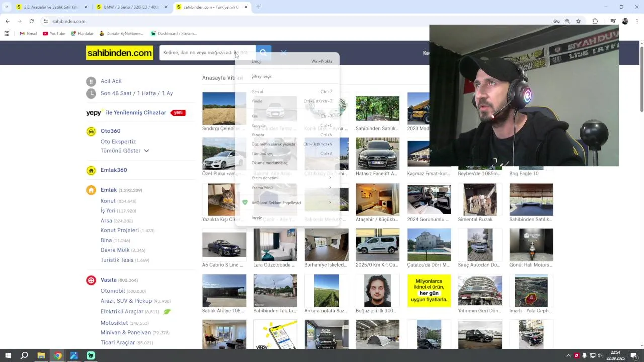Open Arazi, SUV & Pickup category
The image size is (644, 362).
pyautogui.click(x=126, y=301)
